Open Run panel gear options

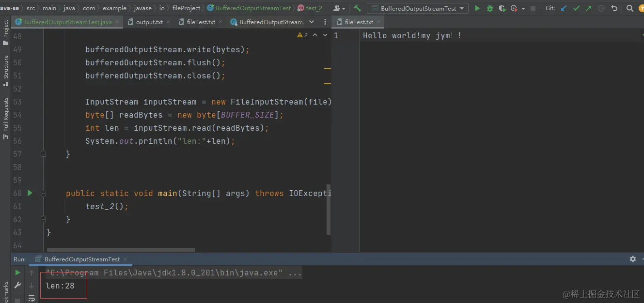pos(632,259)
